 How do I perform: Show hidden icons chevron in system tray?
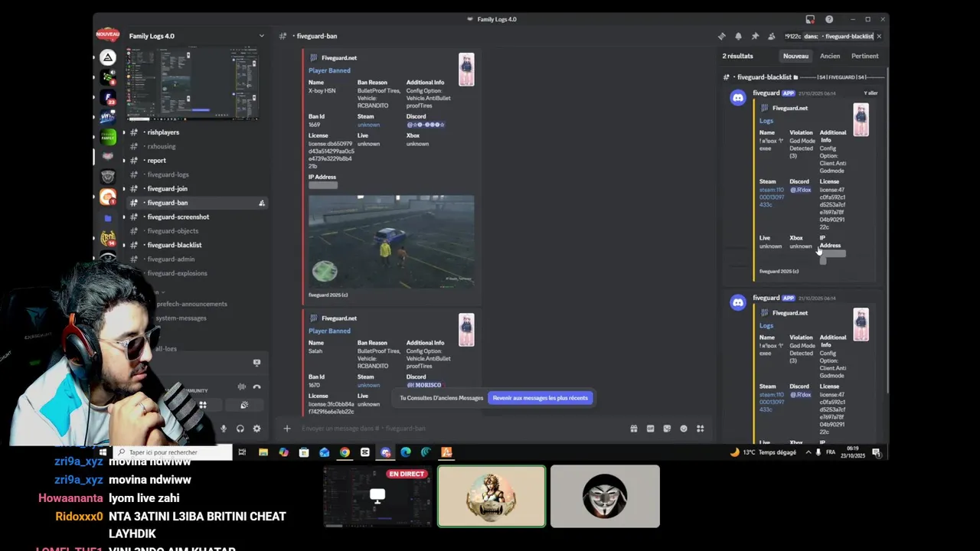tap(808, 452)
